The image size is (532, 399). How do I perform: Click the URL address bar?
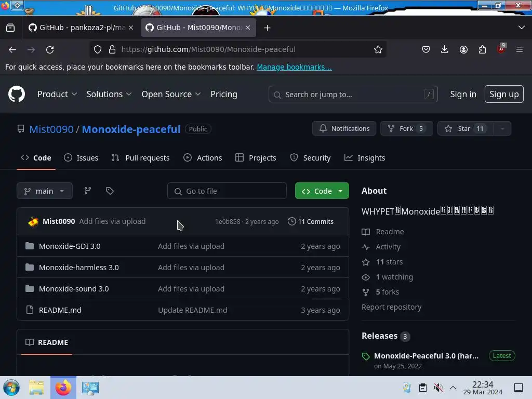[x=237, y=49]
